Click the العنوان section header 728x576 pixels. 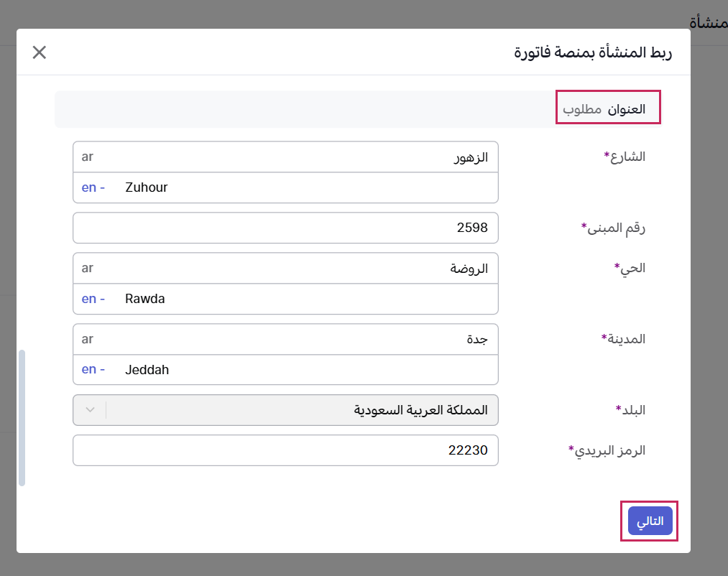click(627, 109)
